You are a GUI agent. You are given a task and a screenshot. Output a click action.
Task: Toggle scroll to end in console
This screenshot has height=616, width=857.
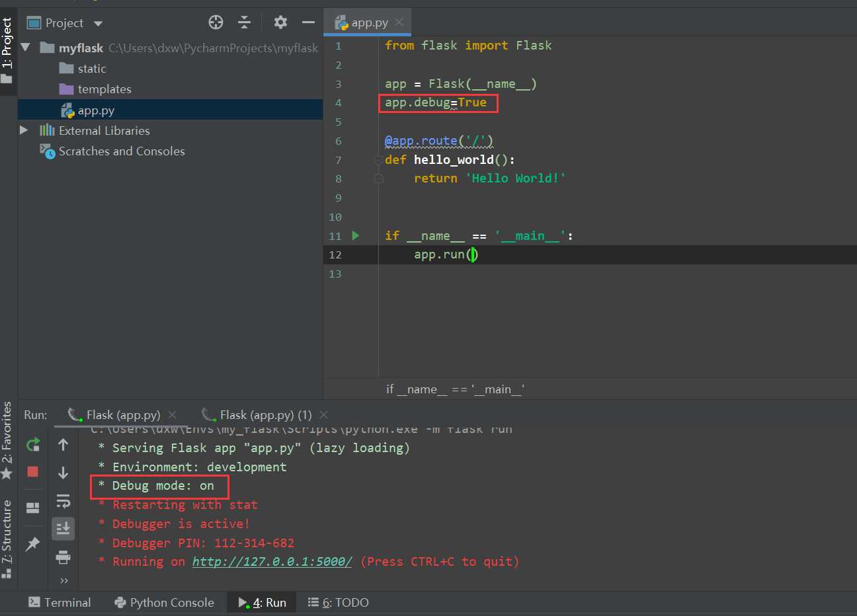coord(63,528)
